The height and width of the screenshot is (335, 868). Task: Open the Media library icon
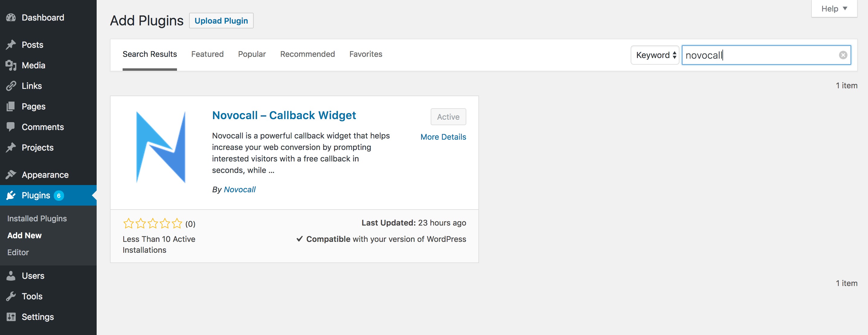[x=11, y=65]
